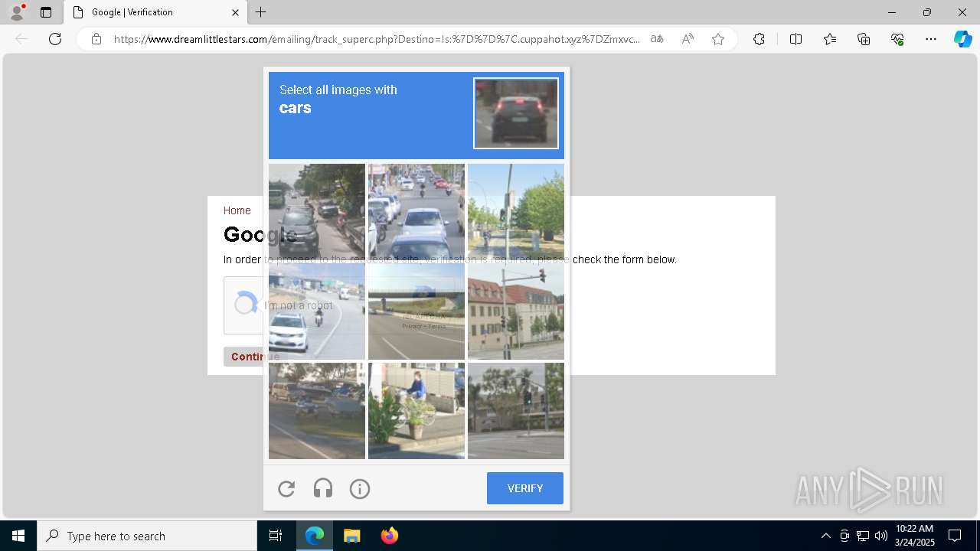Select the tile with parked cars on a tree-lined street
The height and width of the screenshot is (551, 980).
[317, 212]
